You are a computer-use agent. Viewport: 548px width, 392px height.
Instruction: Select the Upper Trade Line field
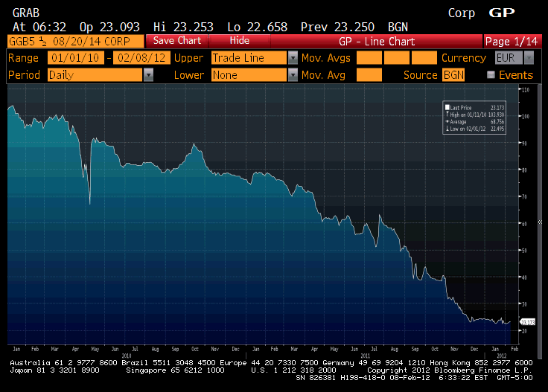coord(249,57)
